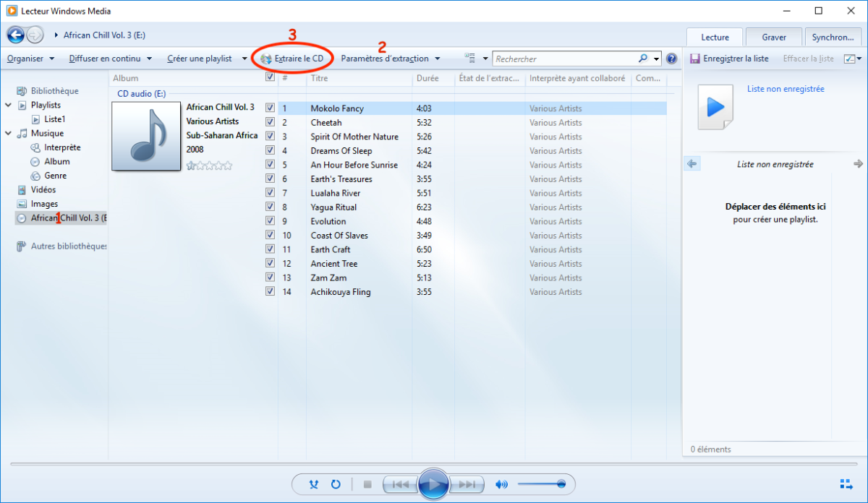This screenshot has height=503, width=868.
Task: Click Enregistrer la liste
Action: tap(728, 59)
